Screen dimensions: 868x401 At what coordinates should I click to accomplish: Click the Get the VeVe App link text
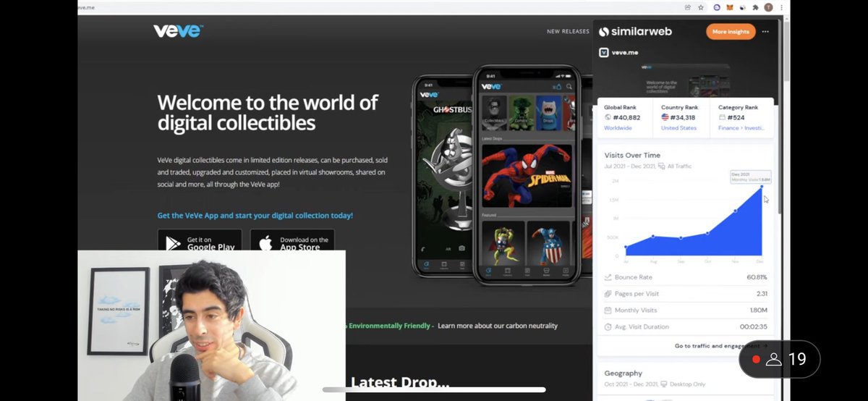pos(255,216)
